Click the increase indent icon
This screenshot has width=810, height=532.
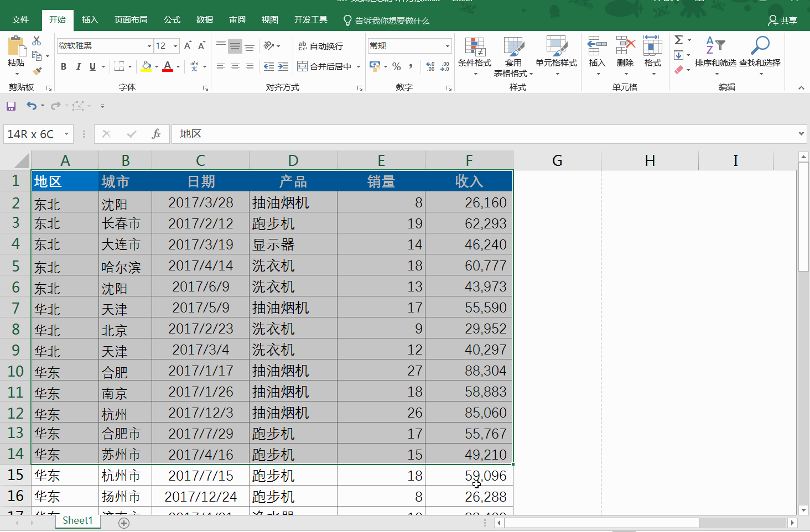point(283,66)
